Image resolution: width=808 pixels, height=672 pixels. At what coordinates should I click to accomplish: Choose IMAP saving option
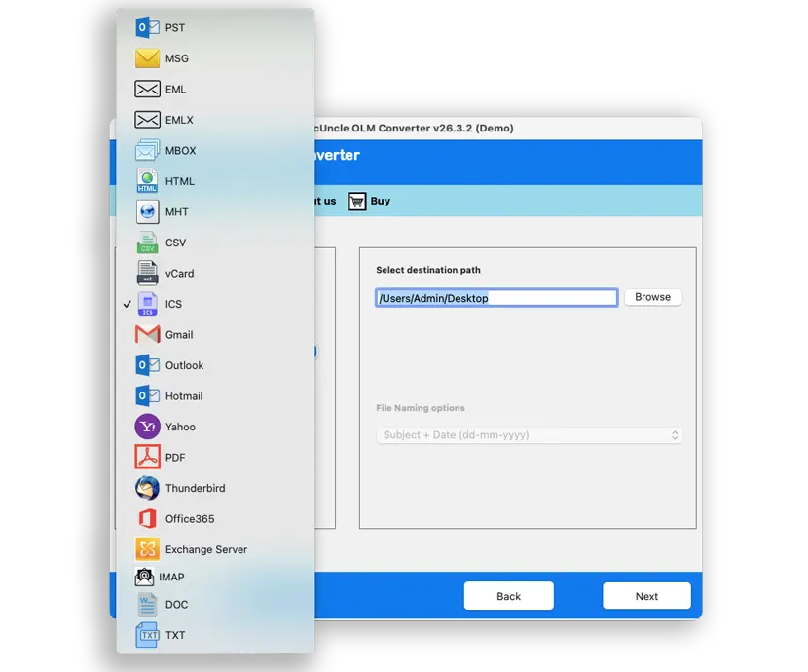click(x=215, y=577)
